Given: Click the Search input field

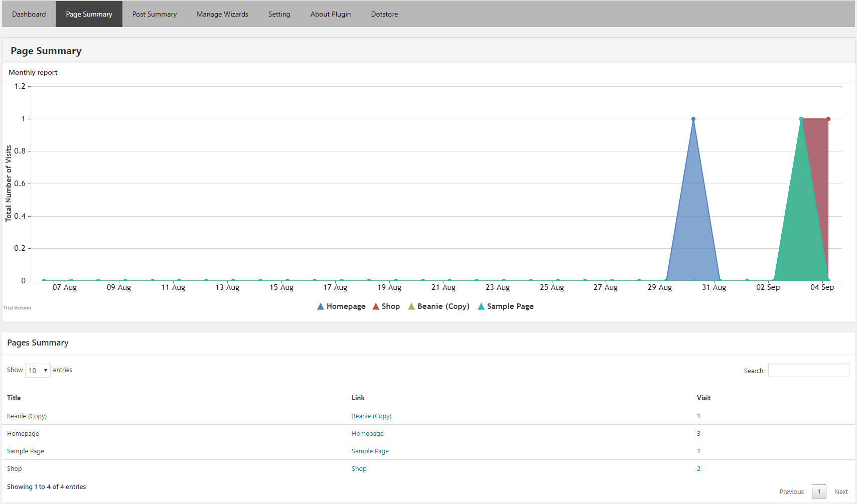Looking at the screenshot, I should click(x=808, y=371).
